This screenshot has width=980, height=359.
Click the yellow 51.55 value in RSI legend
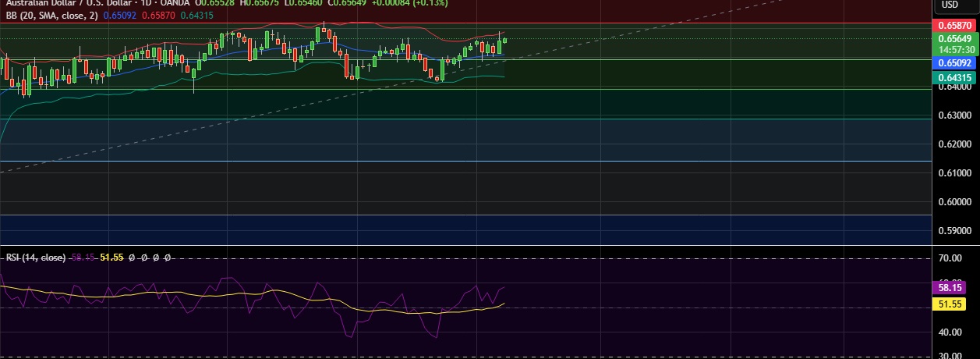coord(112,257)
